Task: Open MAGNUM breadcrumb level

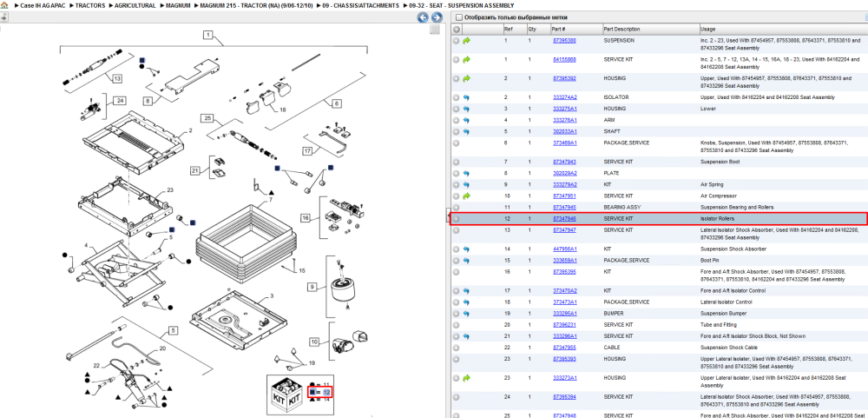Action: point(178,5)
